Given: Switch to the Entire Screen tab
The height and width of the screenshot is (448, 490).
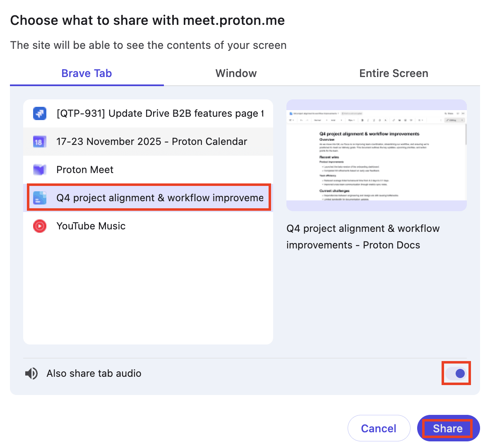Looking at the screenshot, I should pyautogui.click(x=394, y=73).
